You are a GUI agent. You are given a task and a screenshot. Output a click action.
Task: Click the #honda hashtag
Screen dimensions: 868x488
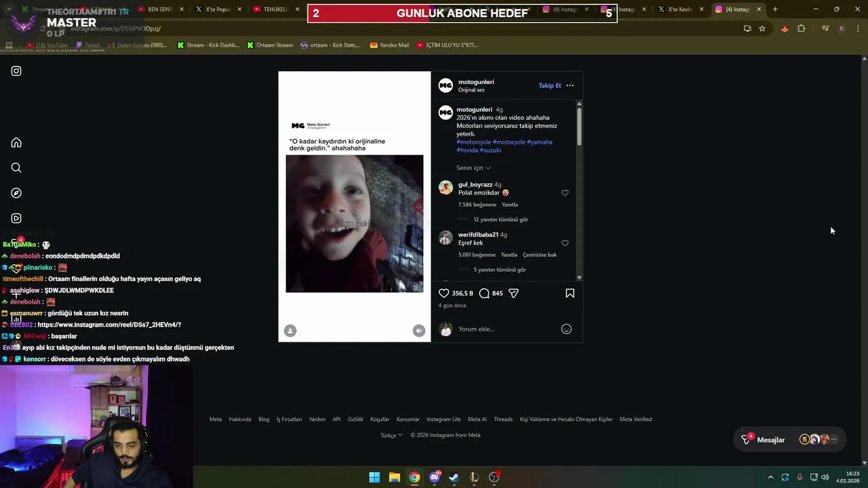[467, 150]
